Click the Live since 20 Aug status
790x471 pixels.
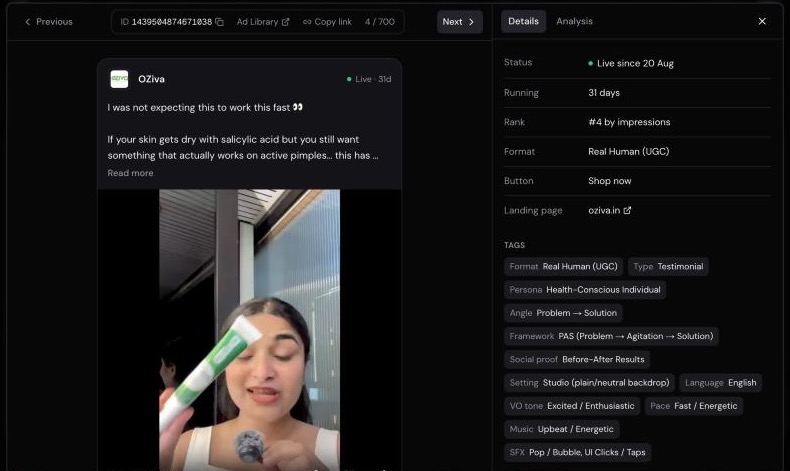[x=631, y=63]
